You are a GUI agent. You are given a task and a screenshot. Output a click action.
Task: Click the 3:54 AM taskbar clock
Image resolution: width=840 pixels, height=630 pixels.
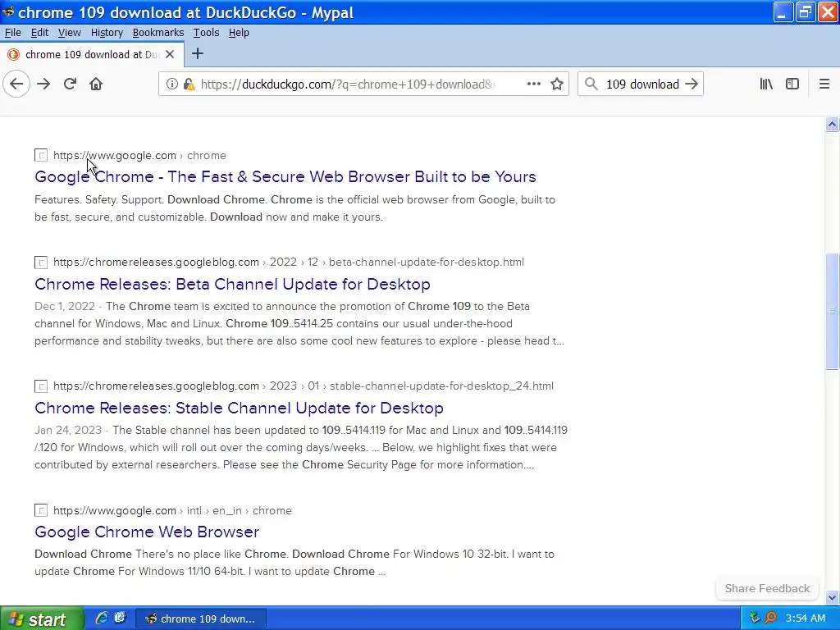[x=806, y=619]
